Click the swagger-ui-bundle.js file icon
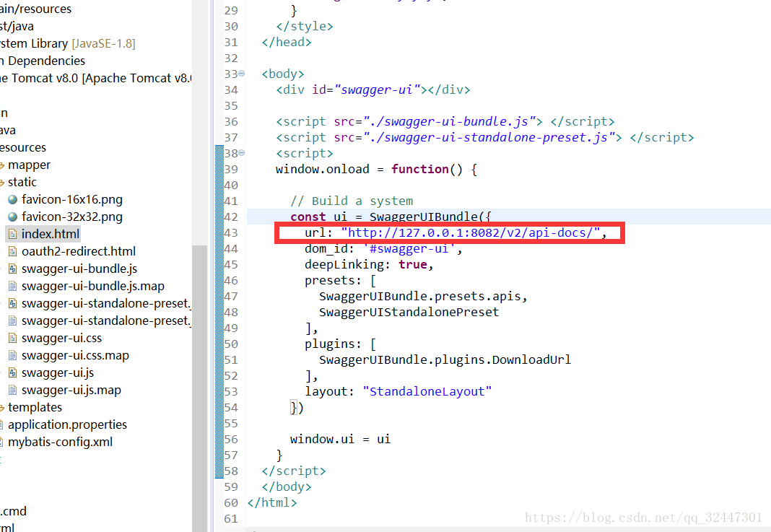This screenshot has width=771, height=532. [x=13, y=269]
